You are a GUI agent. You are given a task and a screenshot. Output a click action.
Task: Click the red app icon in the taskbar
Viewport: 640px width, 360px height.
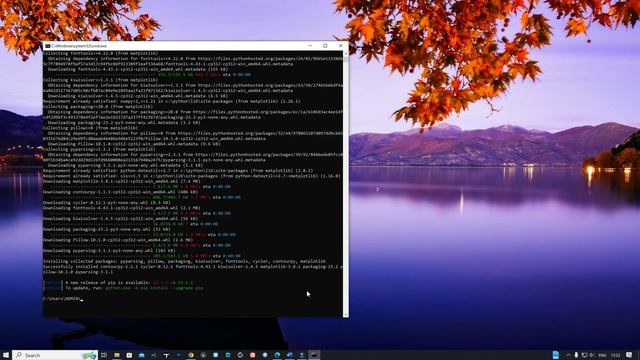252,355
